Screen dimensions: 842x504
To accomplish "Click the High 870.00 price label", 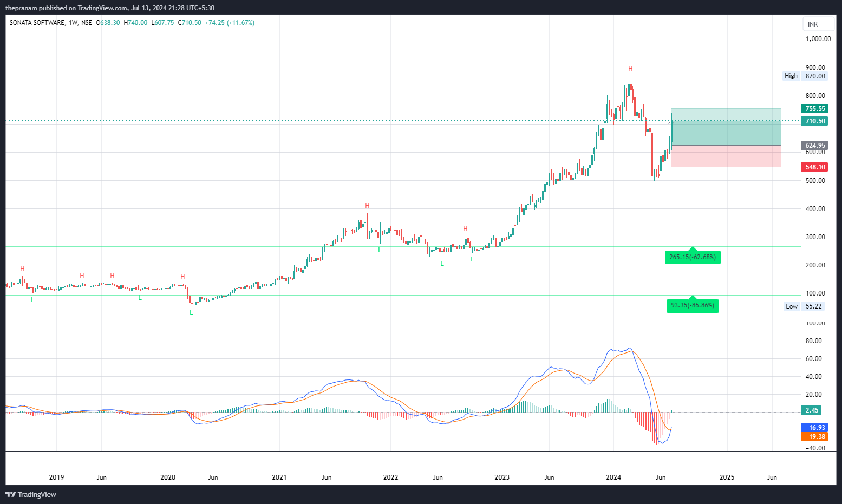I will pos(805,76).
